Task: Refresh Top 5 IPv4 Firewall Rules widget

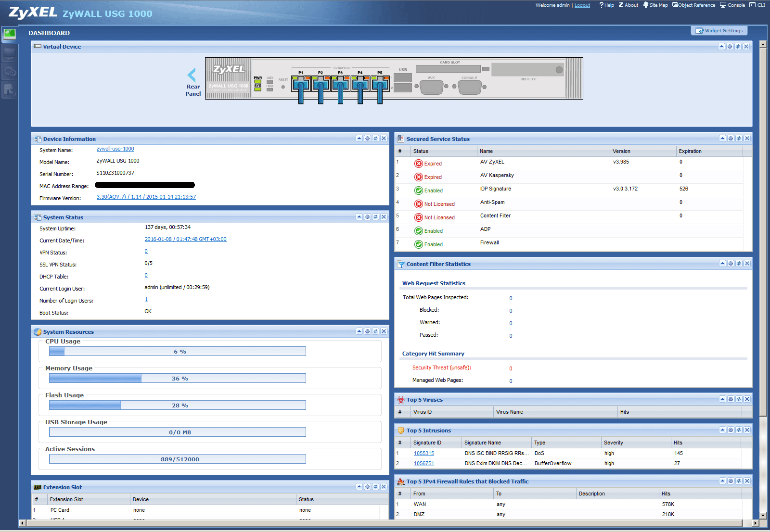Action: coord(739,481)
